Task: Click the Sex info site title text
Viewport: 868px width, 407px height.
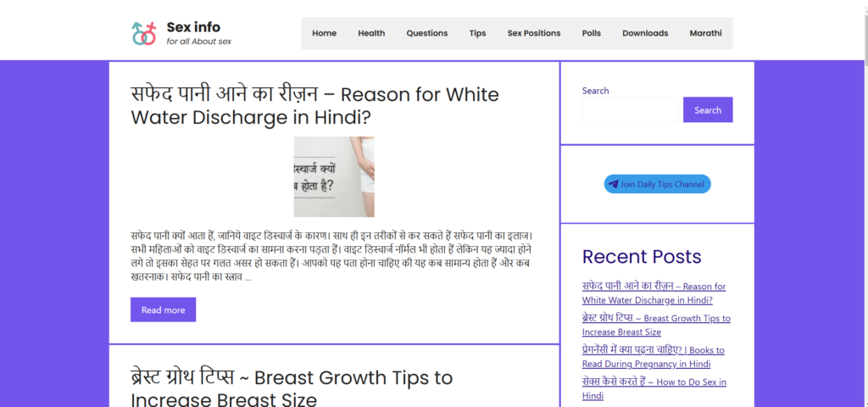Action: [193, 26]
